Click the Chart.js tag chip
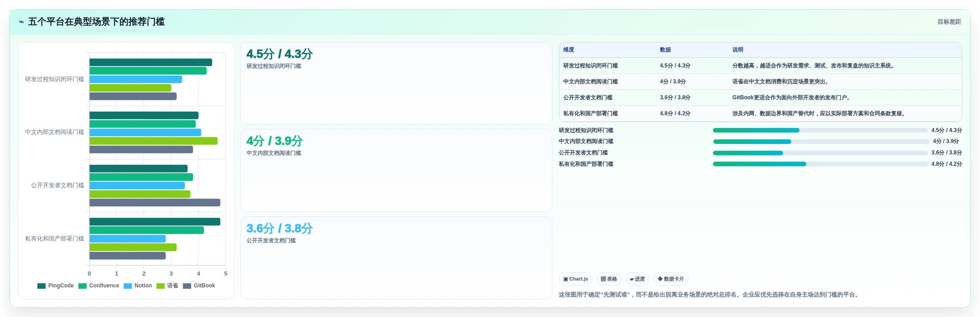The height and width of the screenshot is (317, 980). [x=575, y=279]
